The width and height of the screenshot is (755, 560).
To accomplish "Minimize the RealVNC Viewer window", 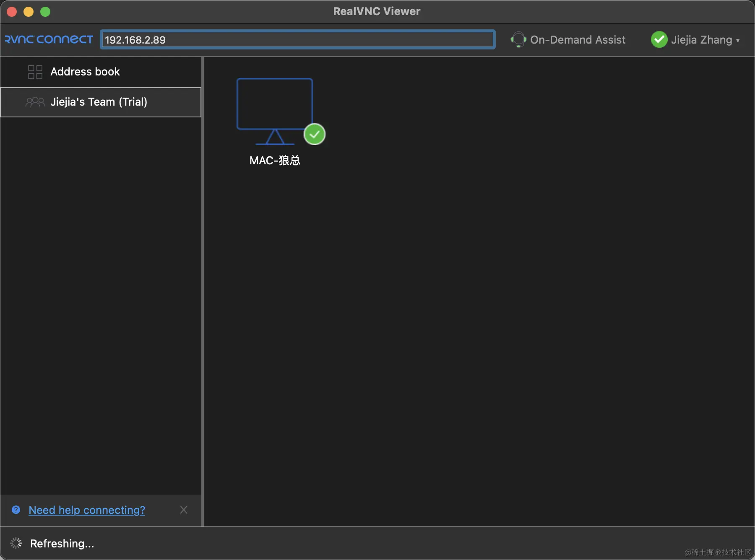I will point(29,12).
